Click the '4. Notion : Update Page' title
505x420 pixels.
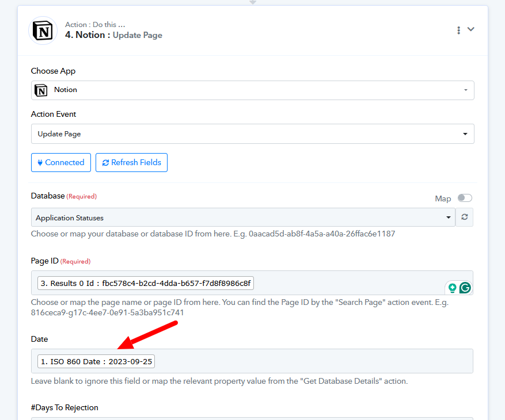113,35
